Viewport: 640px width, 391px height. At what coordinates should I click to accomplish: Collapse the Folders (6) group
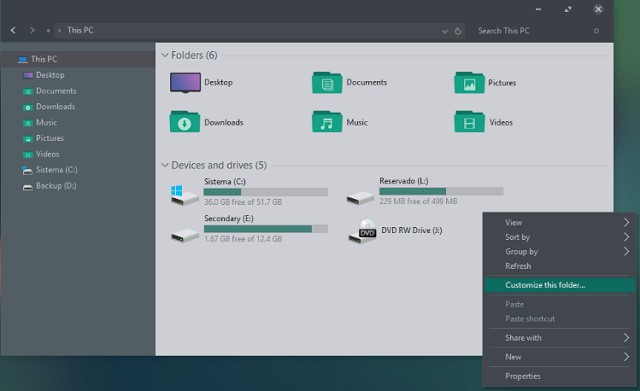(165, 55)
